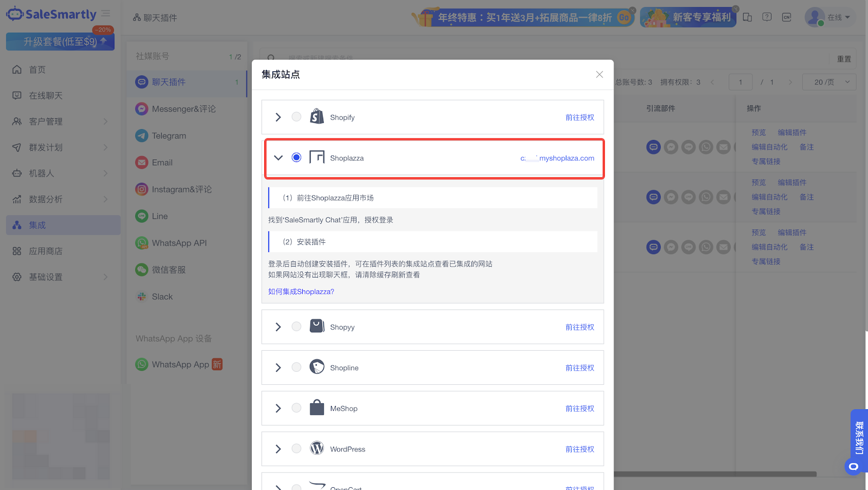
Task: Expand the WordPress integration row
Action: click(x=278, y=449)
